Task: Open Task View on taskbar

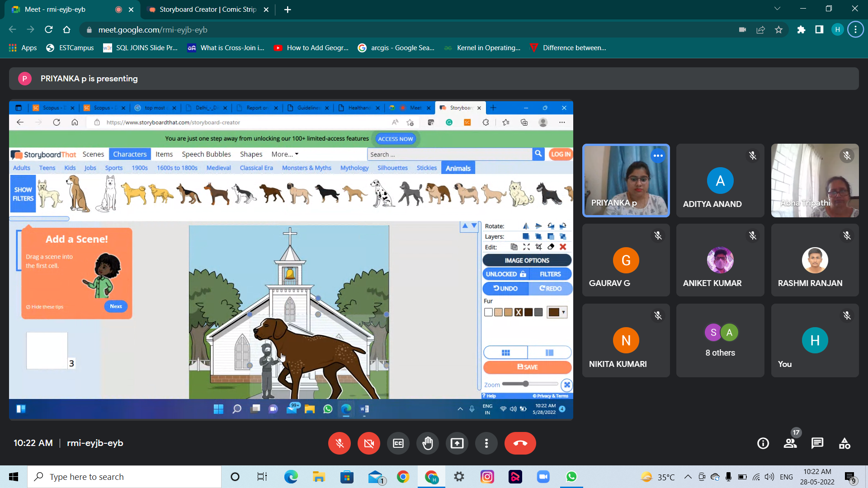Action: [x=262, y=477]
